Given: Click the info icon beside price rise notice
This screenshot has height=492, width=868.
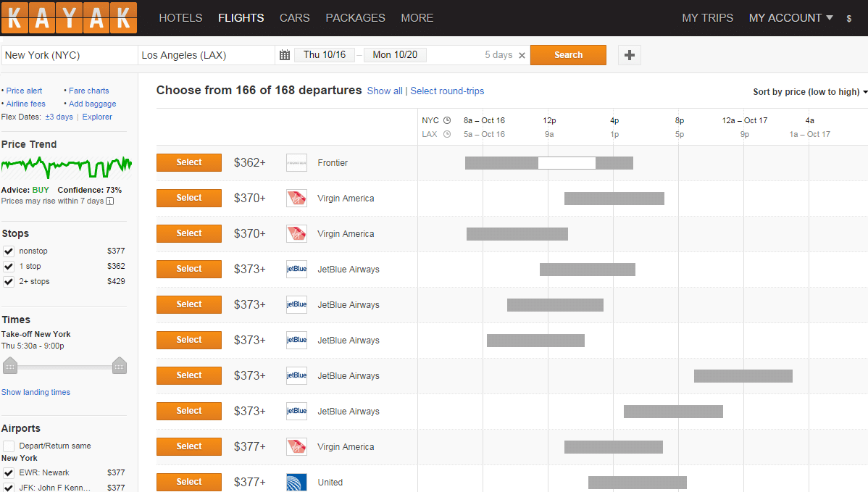Looking at the screenshot, I should pos(110,201).
